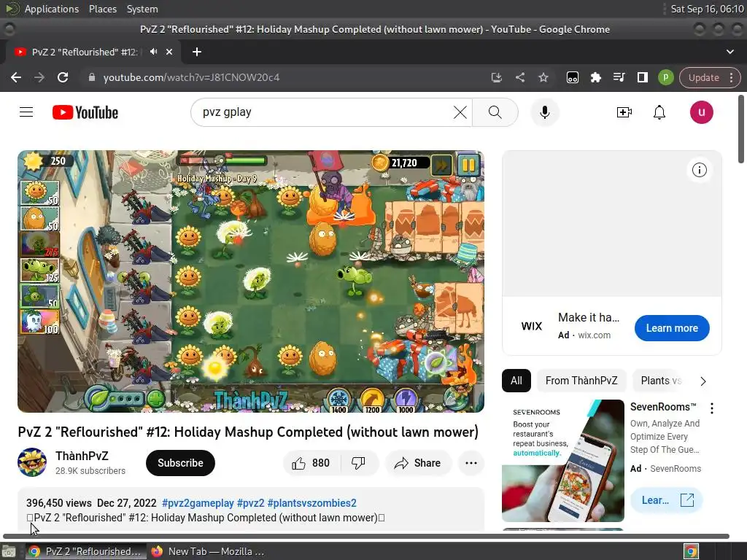Bookmark this page with the star icon
Image resolution: width=747 pixels, height=560 pixels.
tap(543, 77)
